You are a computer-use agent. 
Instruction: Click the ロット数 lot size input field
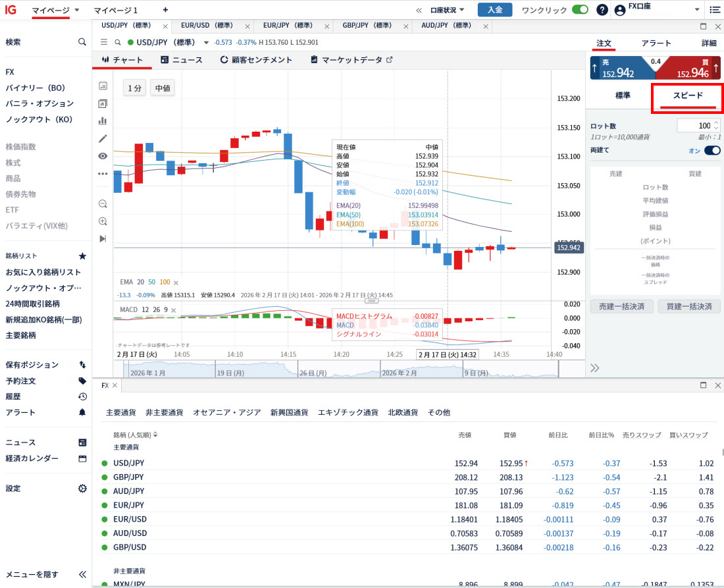click(x=694, y=125)
